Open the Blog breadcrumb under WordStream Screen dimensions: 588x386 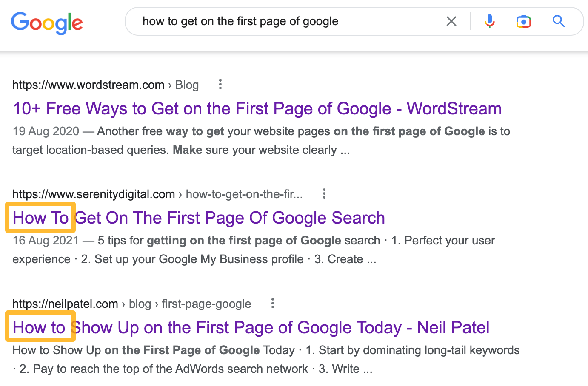tap(186, 85)
